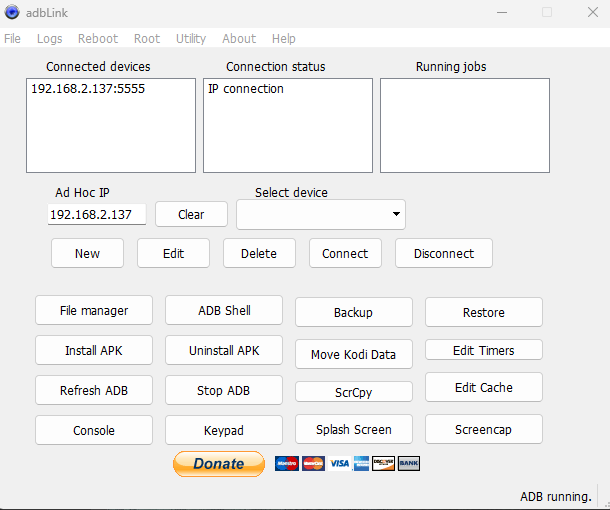Click the Bank payment icon
The image size is (610, 510).
(408, 464)
